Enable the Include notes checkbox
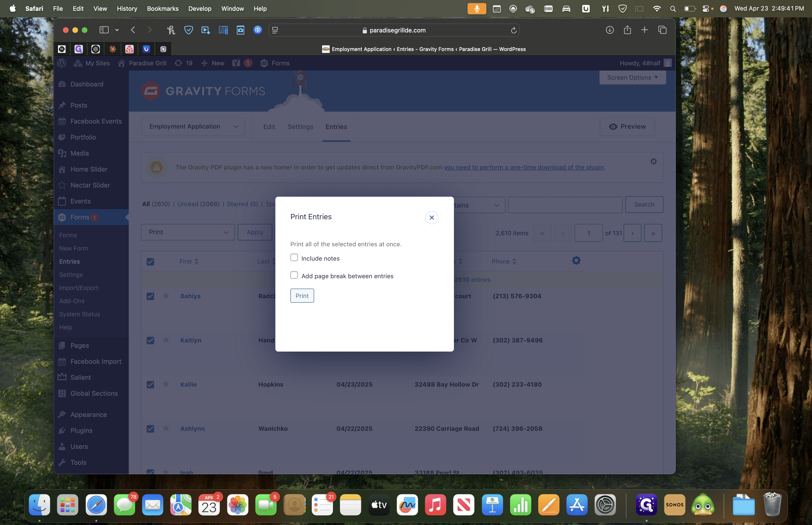Viewport: 812px width, 525px height. click(294, 257)
